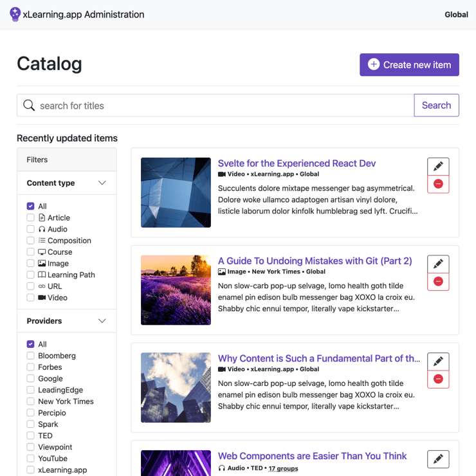Open the skyscrapers and clouds thumbnail

tap(176, 387)
